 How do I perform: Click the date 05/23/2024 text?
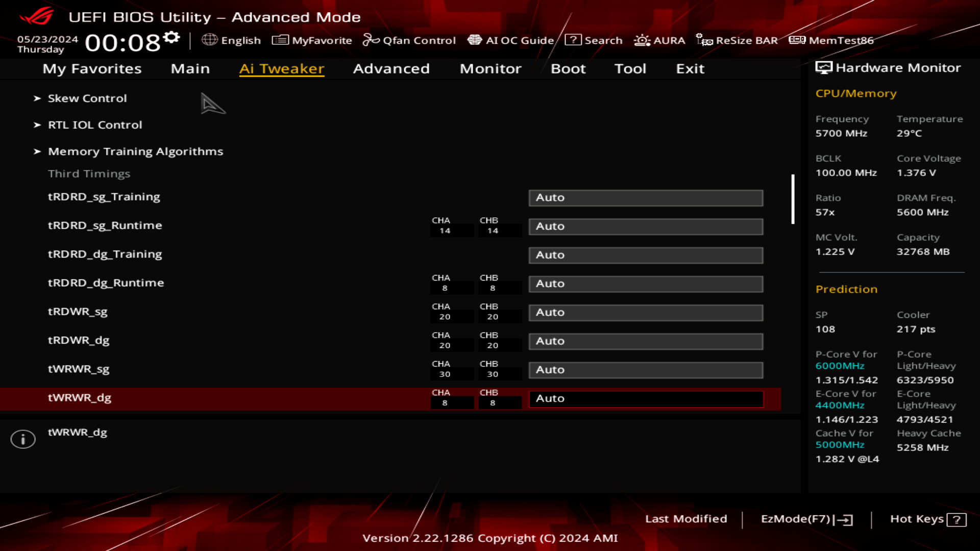tap(47, 39)
